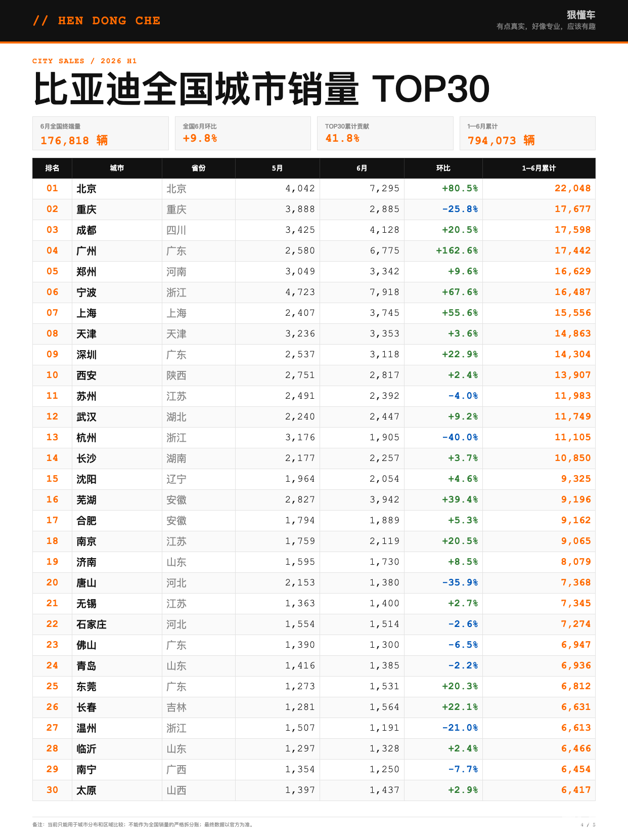Click the 长春 city name
Screen dimensions: 628x840
coord(86,707)
